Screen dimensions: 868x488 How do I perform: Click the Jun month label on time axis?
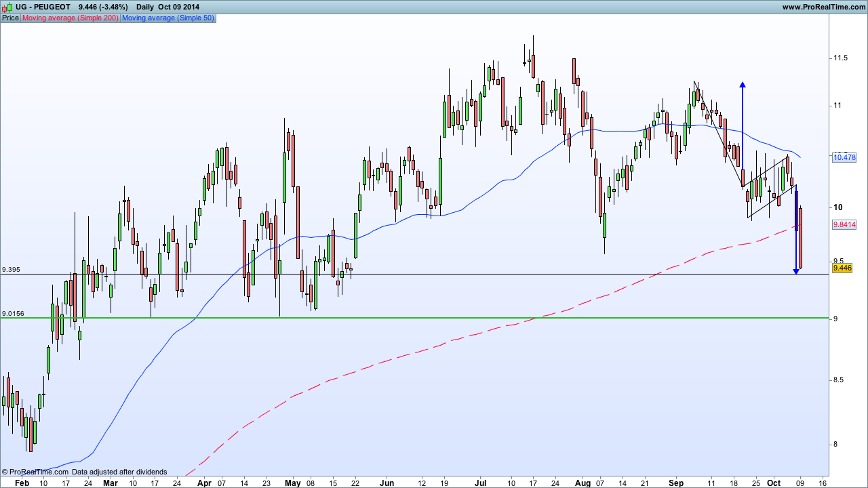coord(387,483)
